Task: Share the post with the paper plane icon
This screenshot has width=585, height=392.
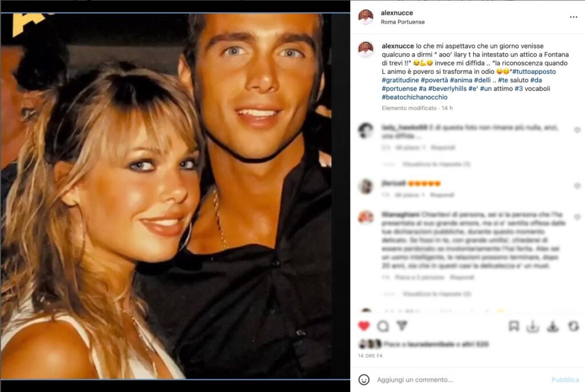Action: tap(402, 326)
